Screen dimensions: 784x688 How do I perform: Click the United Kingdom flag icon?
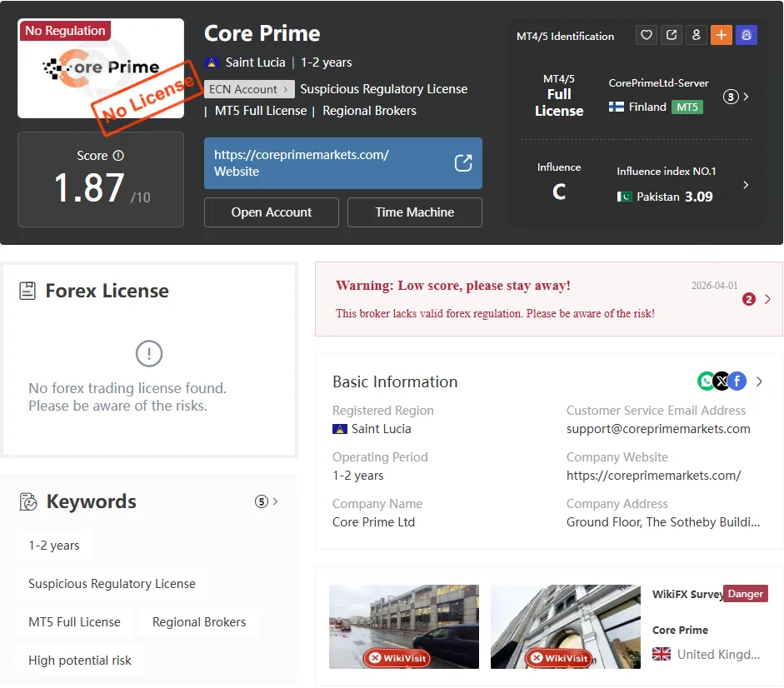click(661, 654)
